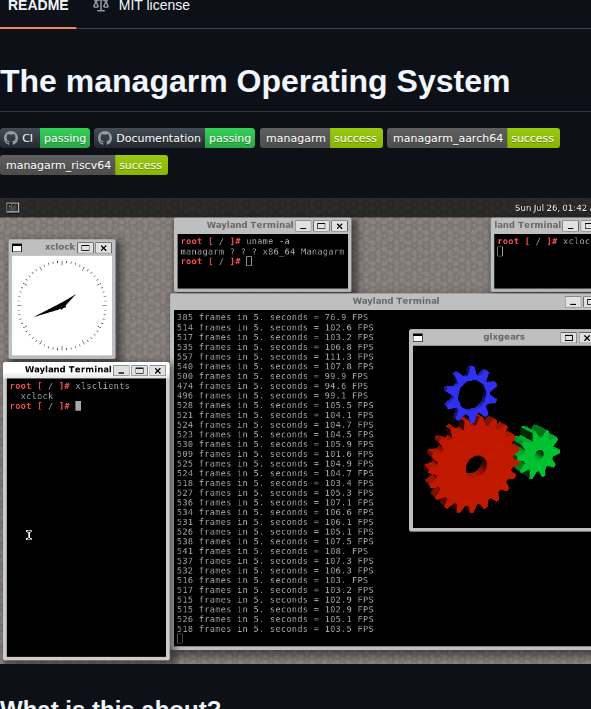The image size is (591, 709).
Task: Close the uname Wayland Terminal window
Action: [340, 226]
